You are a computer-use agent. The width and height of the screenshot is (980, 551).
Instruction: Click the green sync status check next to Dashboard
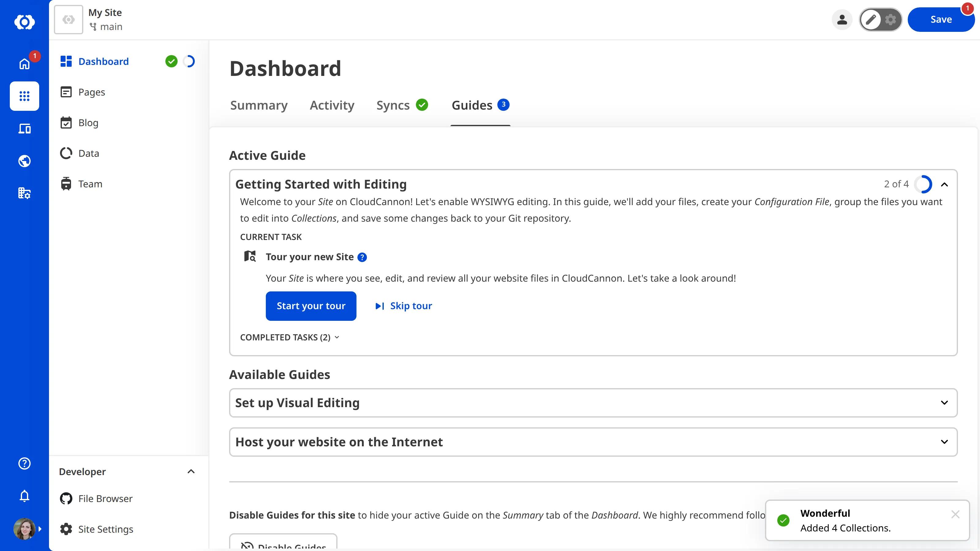pyautogui.click(x=171, y=61)
